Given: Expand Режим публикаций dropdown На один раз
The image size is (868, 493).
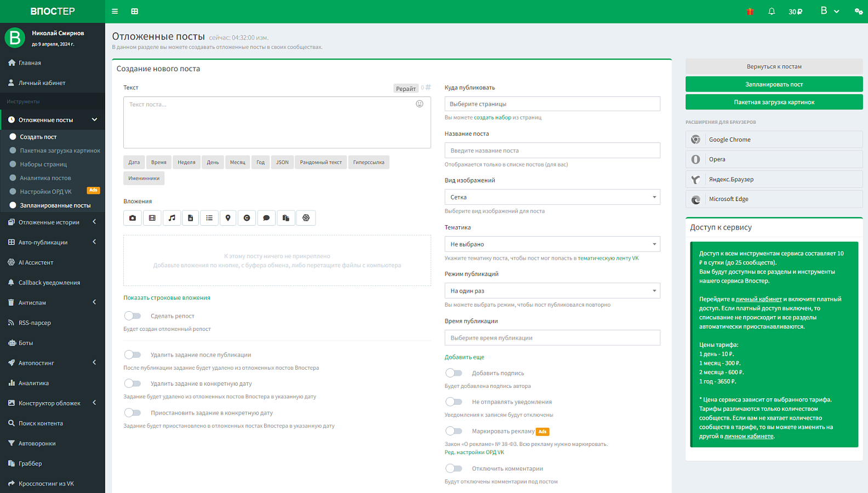Looking at the screenshot, I should point(552,291).
